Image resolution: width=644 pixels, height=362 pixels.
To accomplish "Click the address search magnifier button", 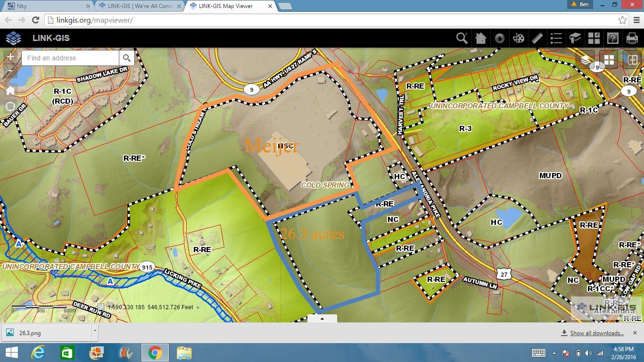I will tap(127, 58).
